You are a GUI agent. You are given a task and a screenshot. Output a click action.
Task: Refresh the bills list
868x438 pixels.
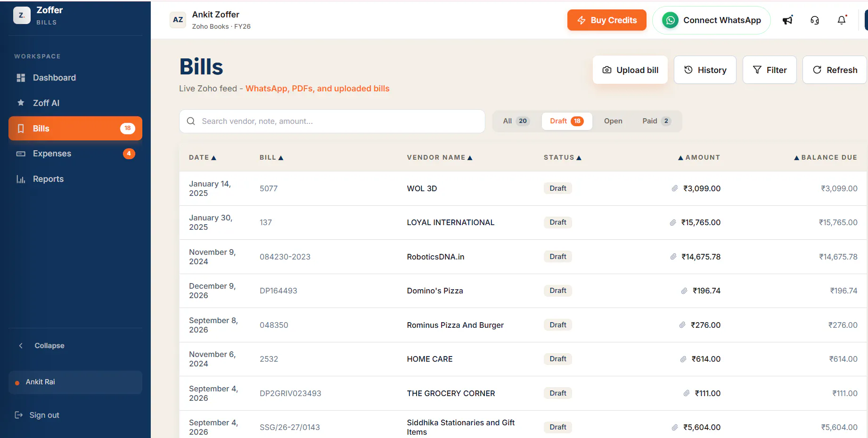[835, 70]
